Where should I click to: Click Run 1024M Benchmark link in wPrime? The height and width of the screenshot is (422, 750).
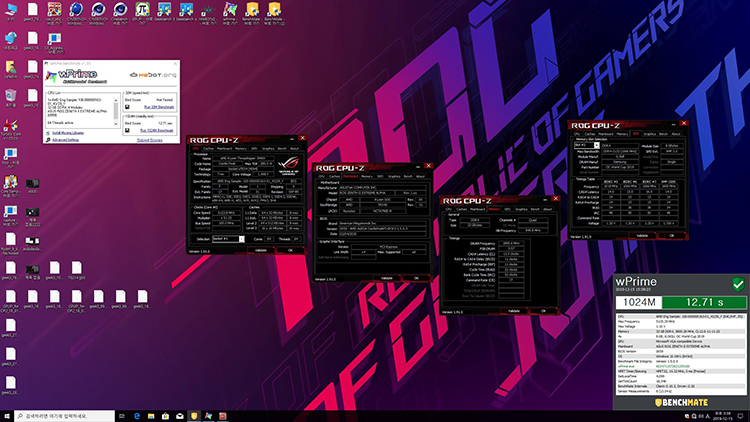click(x=156, y=130)
